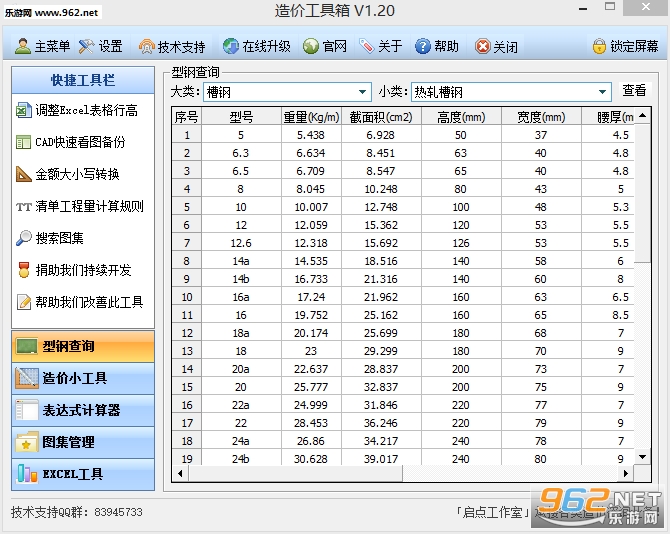Screen dimensions: 670x534
Task: Click the 快捷工具栏 header
Action: click(83, 80)
